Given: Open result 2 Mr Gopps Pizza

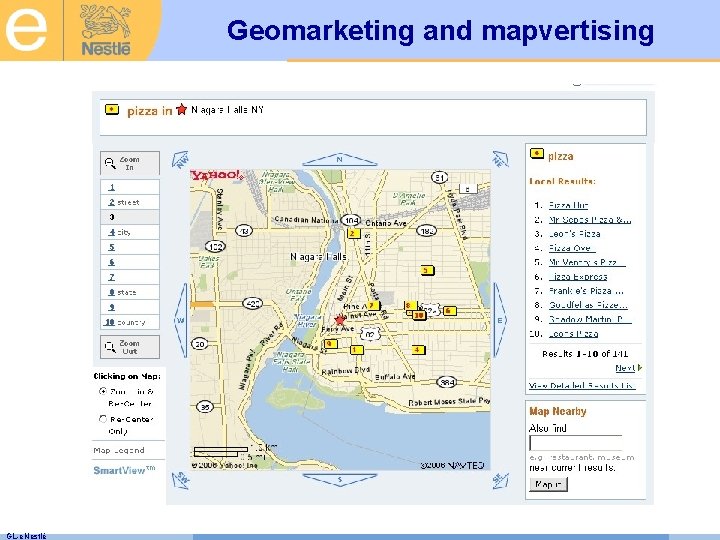Looking at the screenshot, I should [x=590, y=219].
